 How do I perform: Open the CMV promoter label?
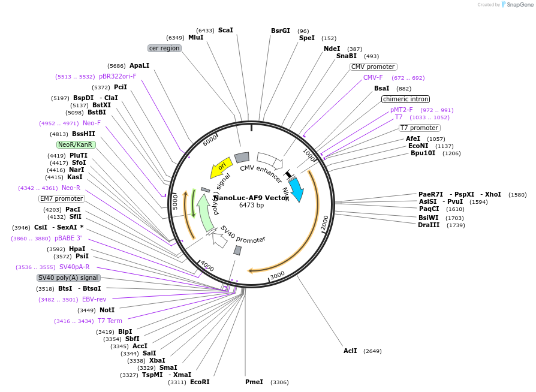(x=373, y=67)
